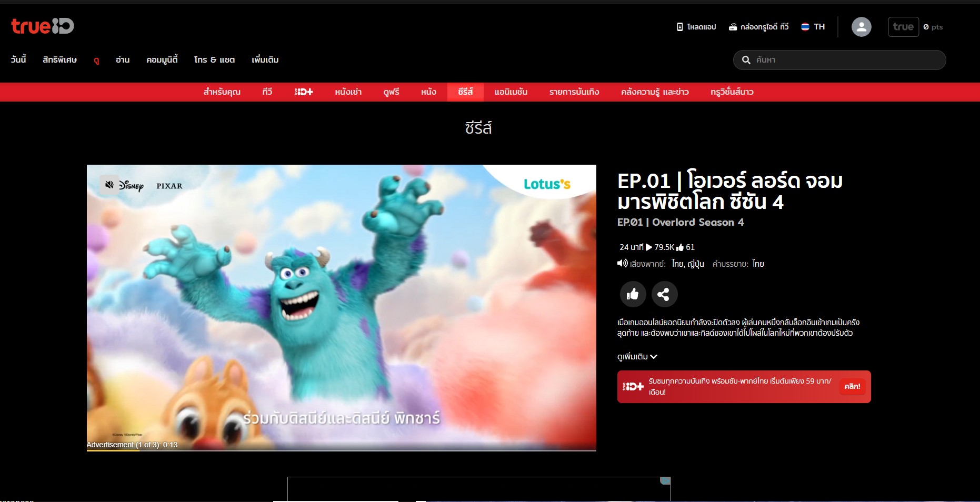Open the คอมมูนิตี้ menu
Viewport: 980px width, 502px height.
pyautogui.click(x=162, y=59)
